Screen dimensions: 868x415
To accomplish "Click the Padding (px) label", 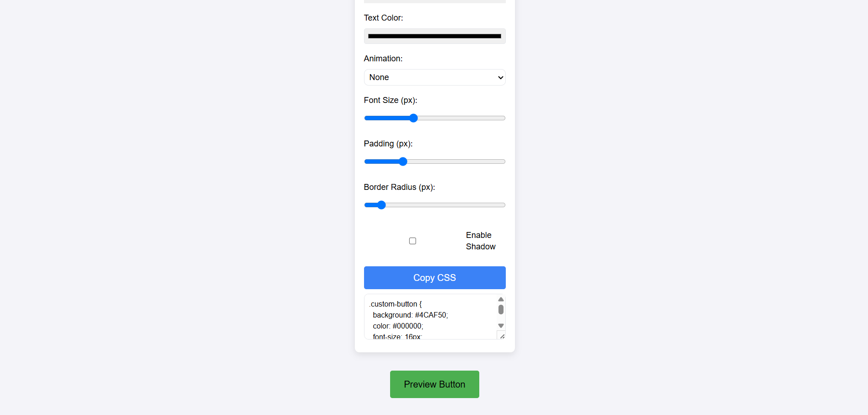I will click(388, 144).
